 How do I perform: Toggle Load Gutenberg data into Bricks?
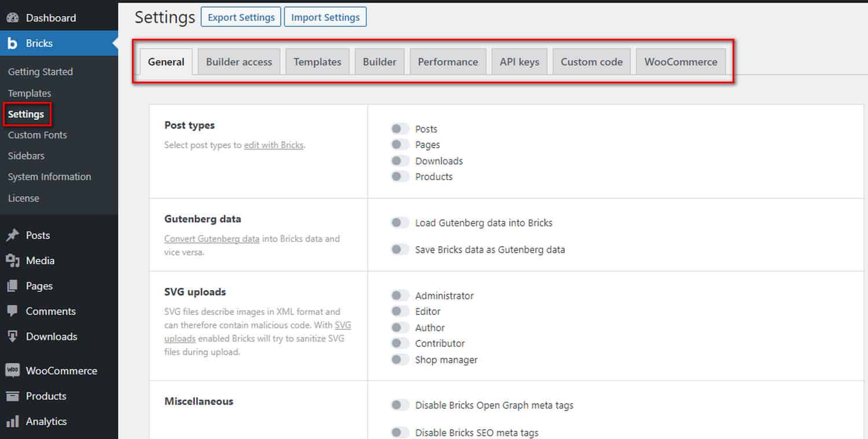coord(400,222)
